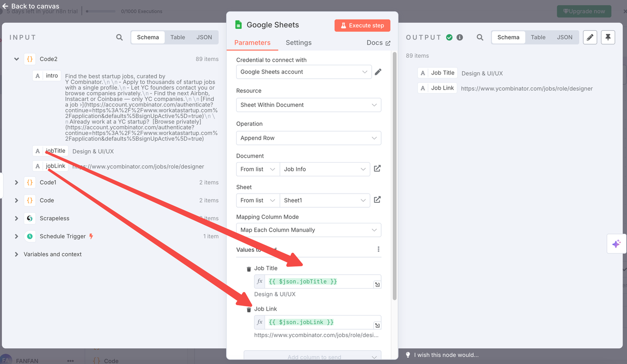Open the AI assistant sparkle button

tap(616, 243)
